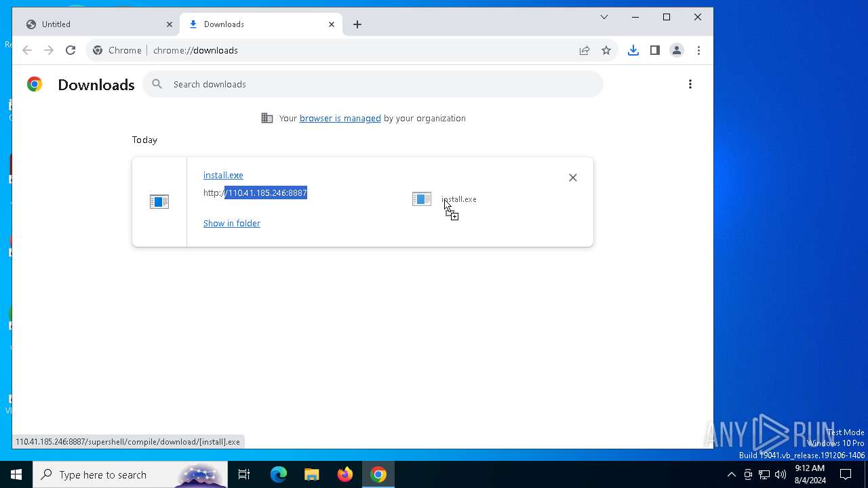Open the install.exe file link
Screen dimensions: 868x488
223,175
